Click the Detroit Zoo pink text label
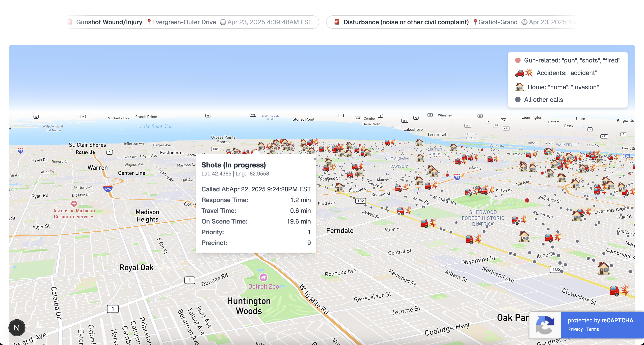This screenshot has height=345, width=644. 263,286
